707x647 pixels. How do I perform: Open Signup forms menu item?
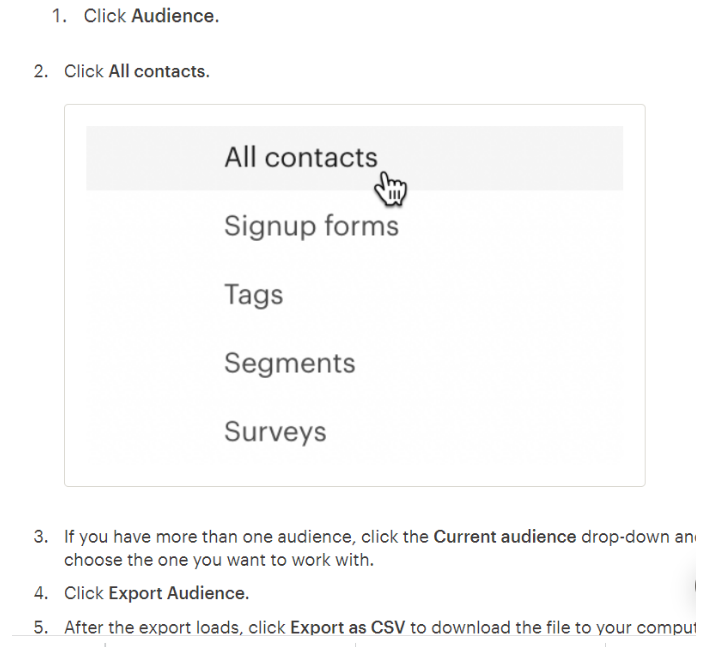coord(311,226)
